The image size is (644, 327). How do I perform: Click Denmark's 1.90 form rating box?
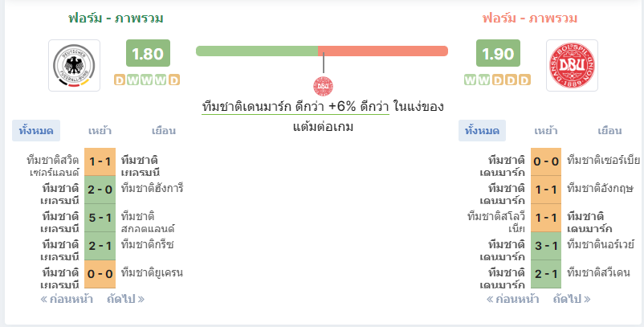498,53
